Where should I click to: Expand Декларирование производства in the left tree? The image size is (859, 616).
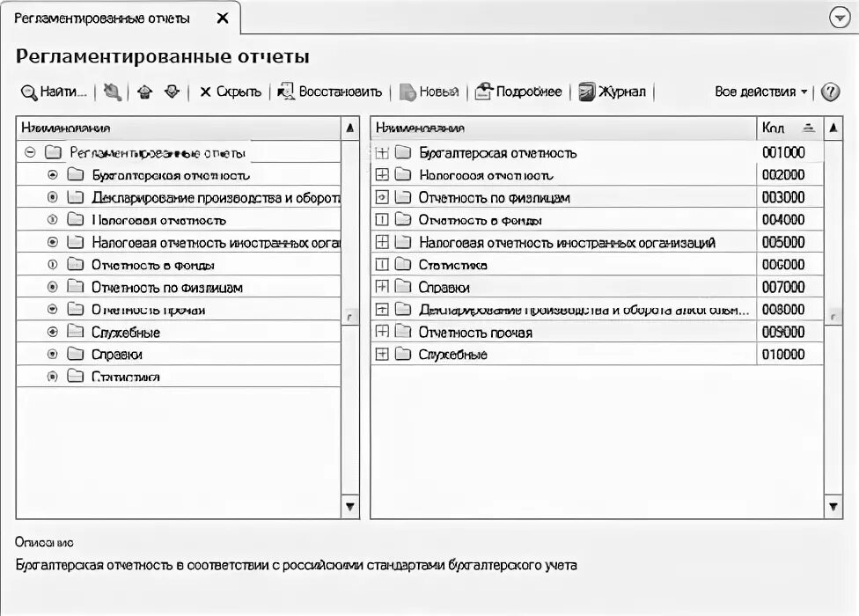tap(52, 197)
